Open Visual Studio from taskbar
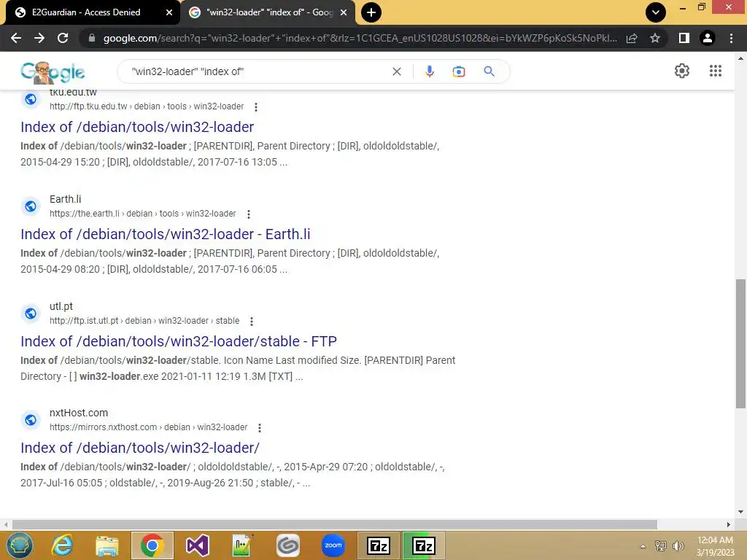Viewport: 747px width, 560px height. [x=197, y=545]
